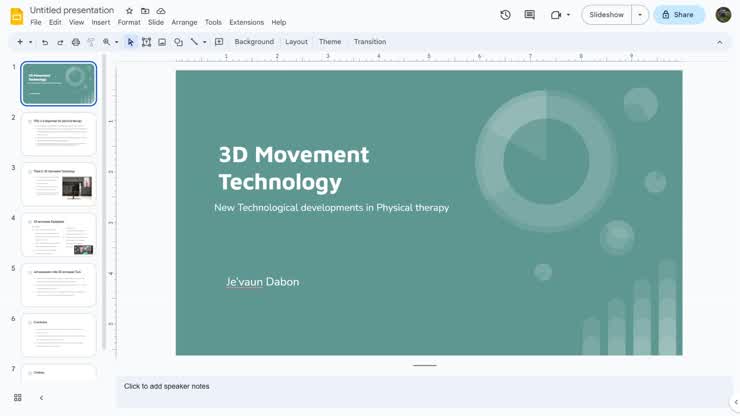Open the camera meeting dropdown arrow
The image size is (740, 416).
(568, 15)
